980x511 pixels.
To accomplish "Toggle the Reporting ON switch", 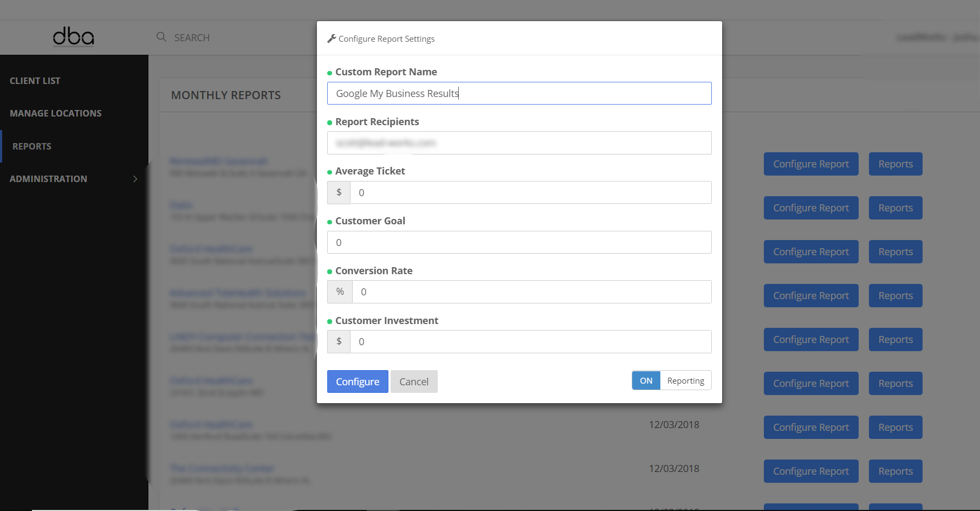I will click(x=646, y=380).
